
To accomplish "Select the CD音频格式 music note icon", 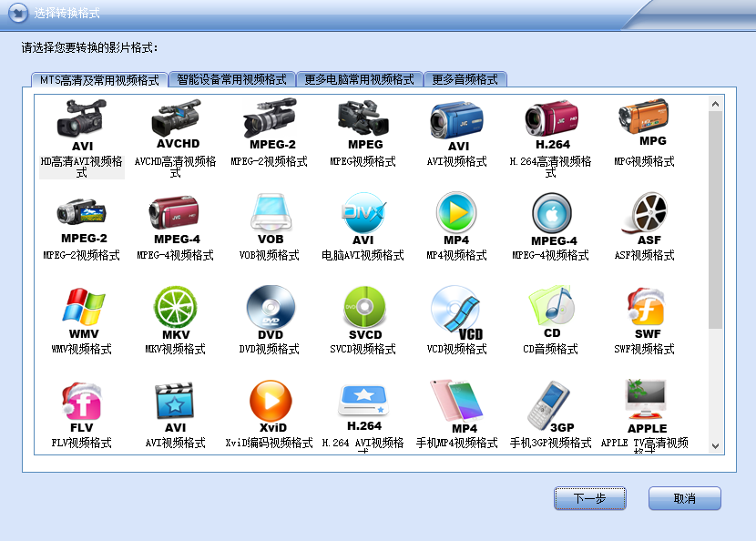I will pyautogui.click(x=552, y=312).
